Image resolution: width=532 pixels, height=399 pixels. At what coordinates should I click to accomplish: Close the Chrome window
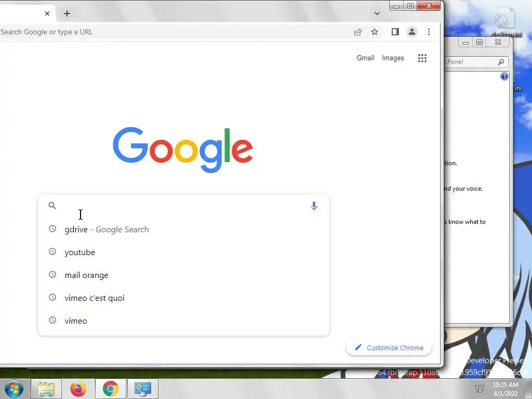(x=429, y=6)
